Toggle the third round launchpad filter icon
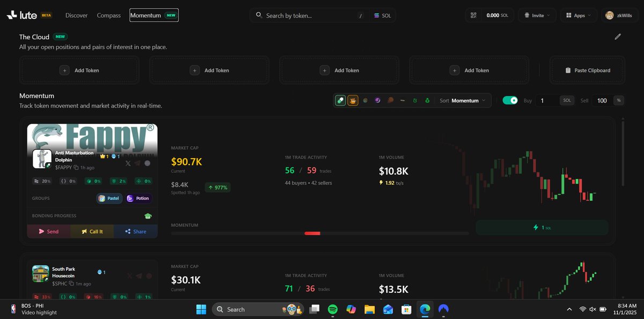The height and width of the screenshot is (319, 644). (x=365, y=100)
